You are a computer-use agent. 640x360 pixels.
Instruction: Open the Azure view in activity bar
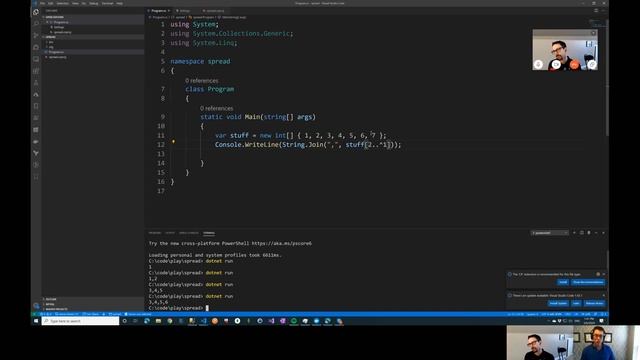36,94
